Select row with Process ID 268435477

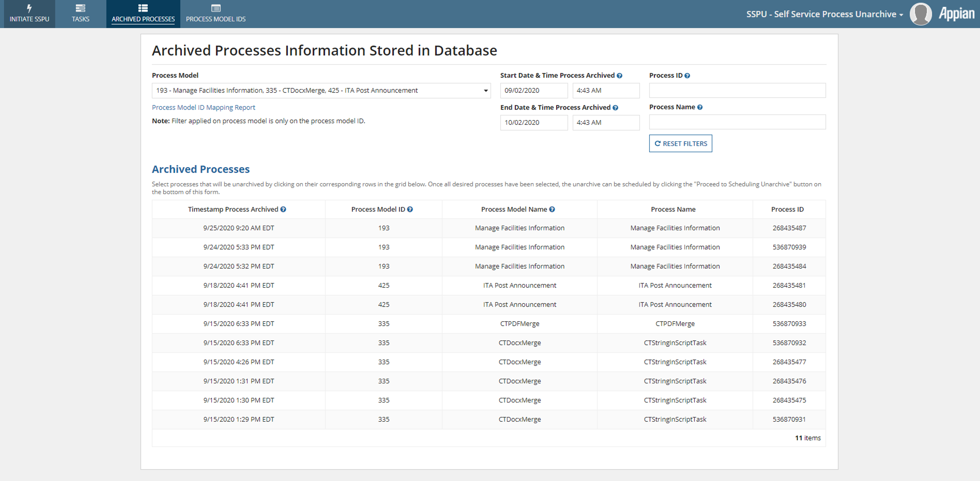[x=489, y=362]
